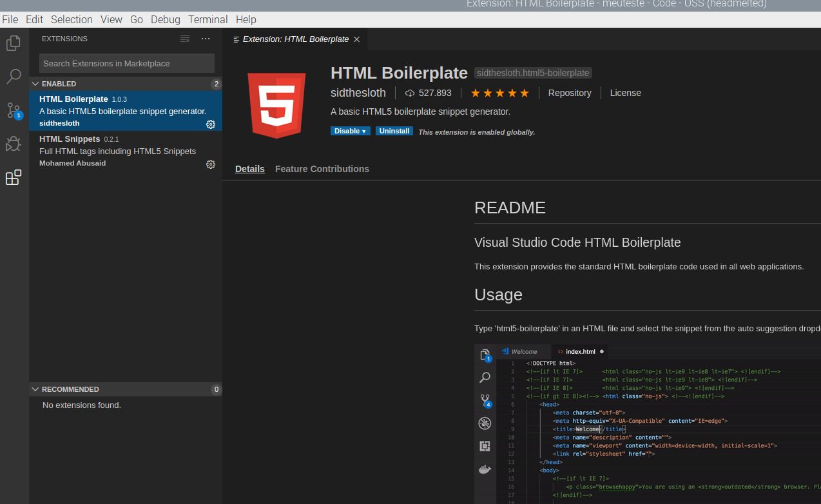Select the Extensions view icon
Viewport: 821px width, 504px height.
pos(14,177)
